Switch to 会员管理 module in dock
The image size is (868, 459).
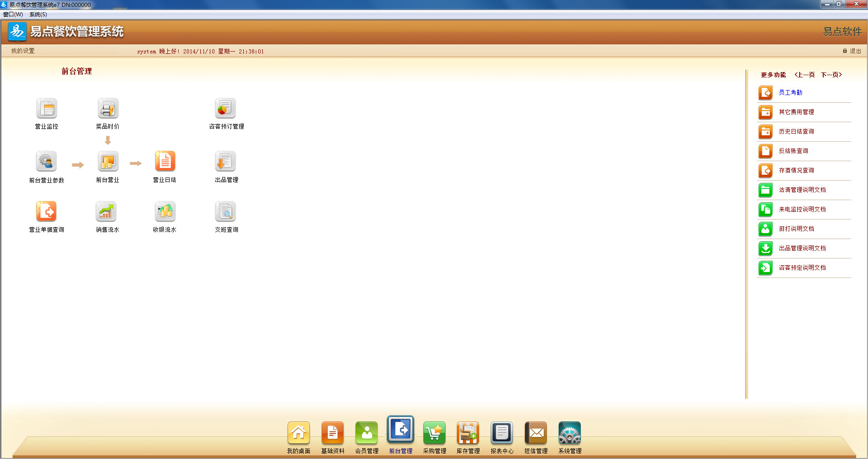(x=366, y=433)
